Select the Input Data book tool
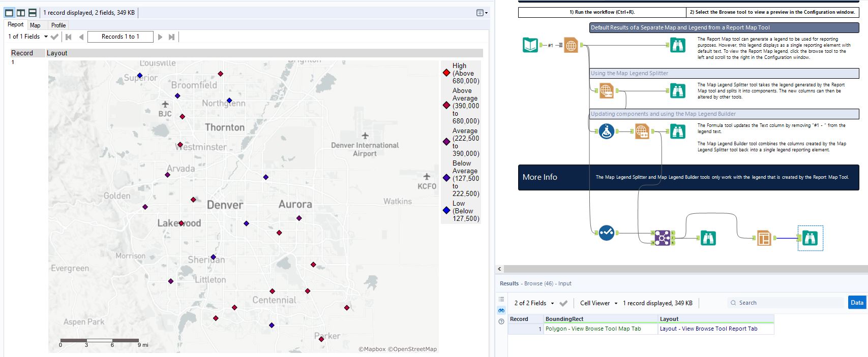The width and height of the screenshot is (868, 357). point(530,45)
